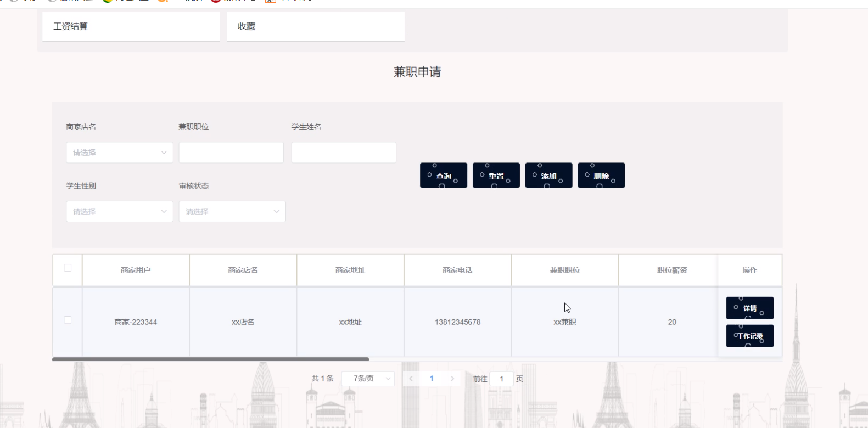Open 工作记录 for the 商家-223344 row
This screenshot has height=428, width=868.
pyautogui.click(x=750, y=336)
